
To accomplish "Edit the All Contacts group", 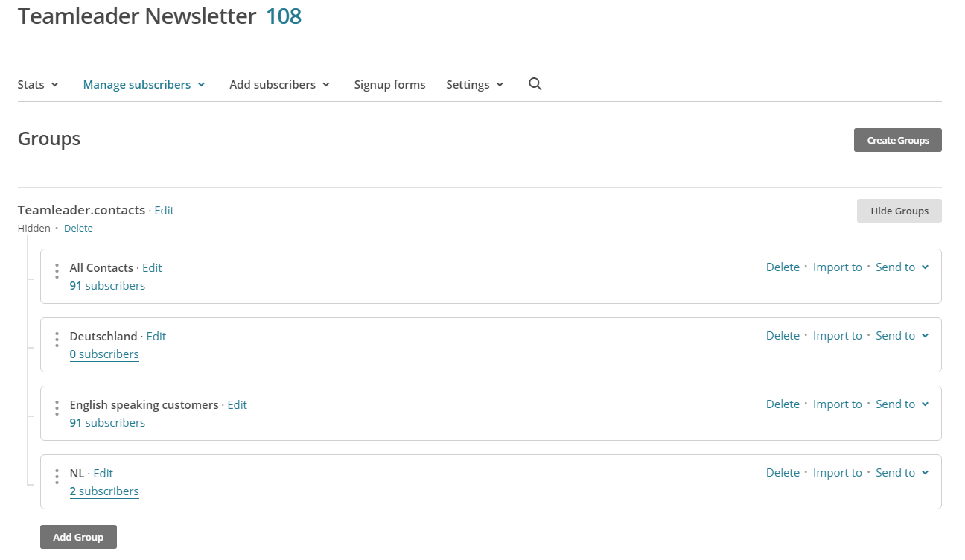I will click(152, 268).
